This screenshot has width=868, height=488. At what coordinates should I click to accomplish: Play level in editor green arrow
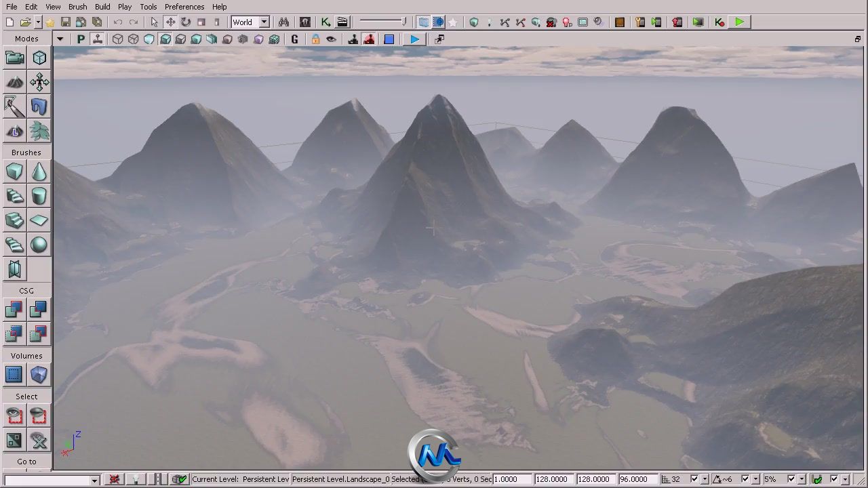(740, 22)
